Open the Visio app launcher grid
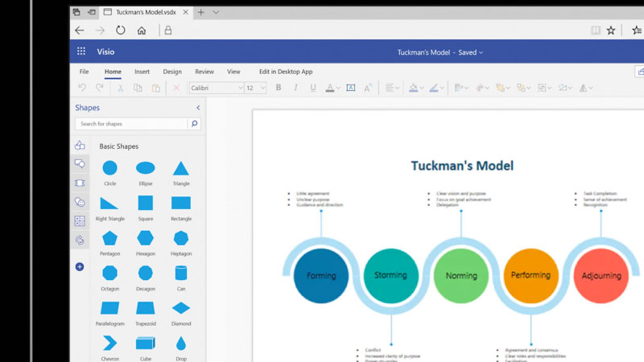Image resolution: width=644 pixels, height=362 pixels. pos(81,51)
